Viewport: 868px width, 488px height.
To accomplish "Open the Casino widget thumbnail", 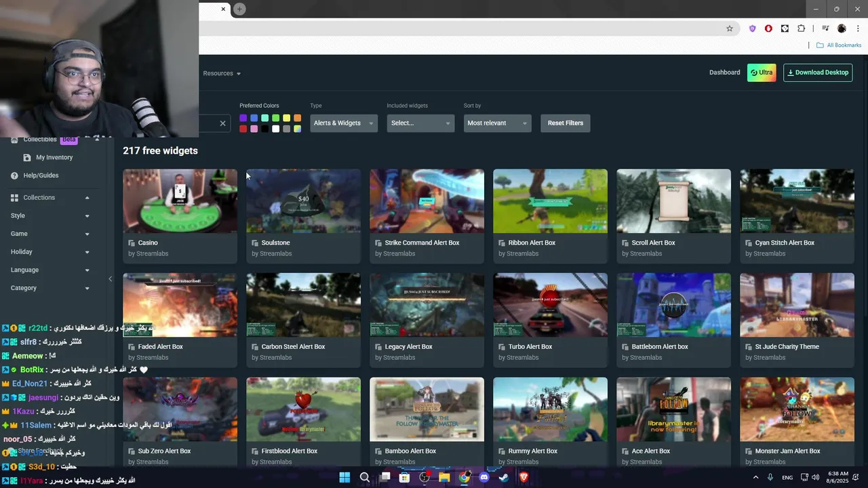I will click(x=180, y=201).
